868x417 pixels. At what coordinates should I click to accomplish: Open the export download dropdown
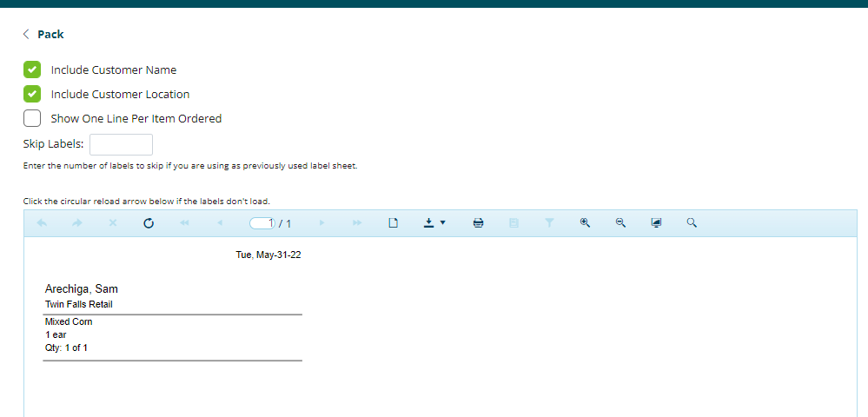(434, 223)
